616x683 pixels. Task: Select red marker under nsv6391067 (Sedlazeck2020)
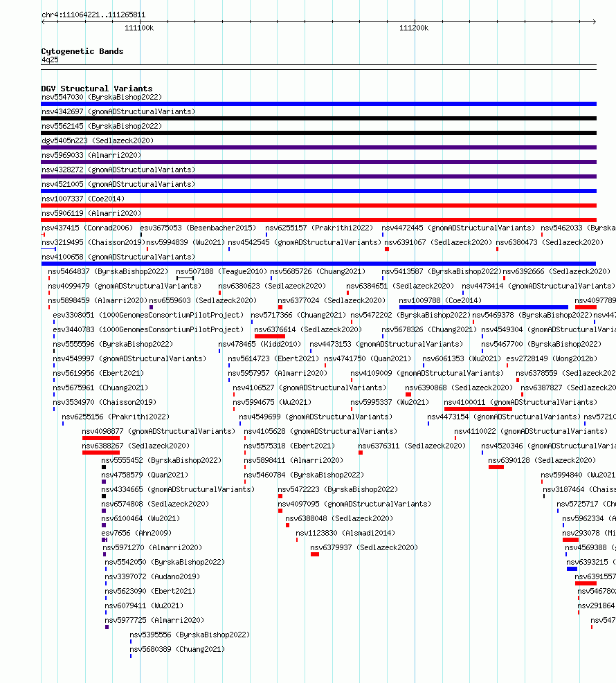click(387, 249)
